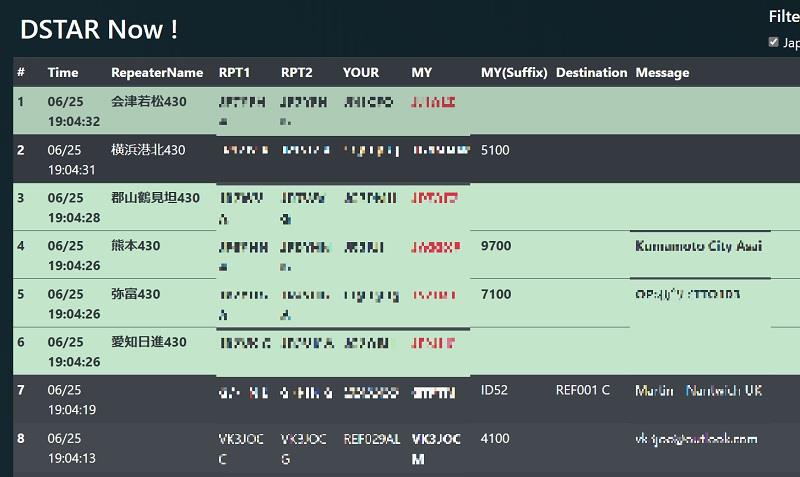Click time 19:04:28 in row 3
800x477 pixels.
pyautogui.click(x=74, y=218)
